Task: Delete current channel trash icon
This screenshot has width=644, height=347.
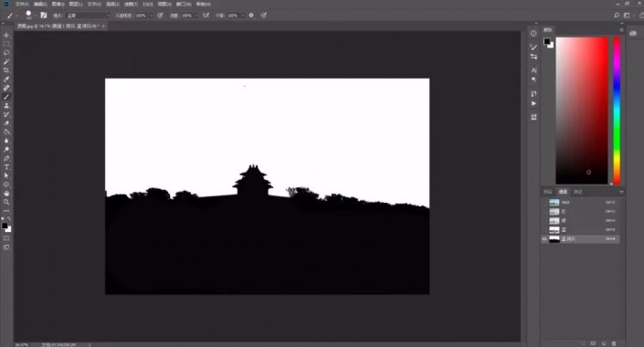Action: [x=614, y=343]
